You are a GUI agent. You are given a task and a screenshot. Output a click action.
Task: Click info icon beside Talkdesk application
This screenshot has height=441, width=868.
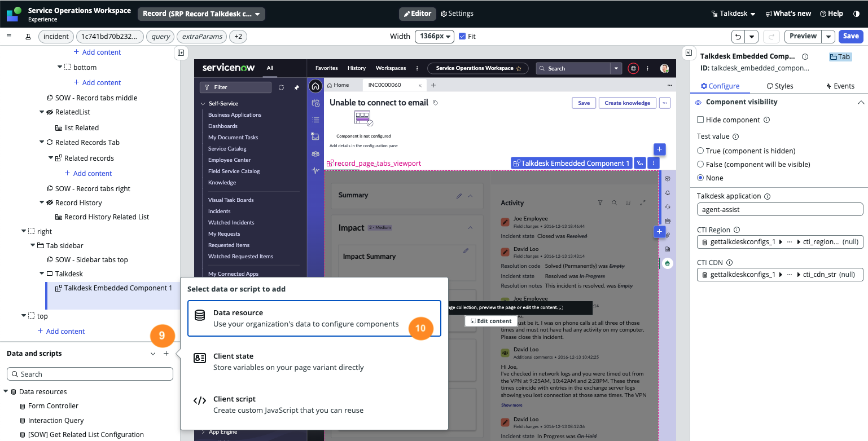coord(768,196)
